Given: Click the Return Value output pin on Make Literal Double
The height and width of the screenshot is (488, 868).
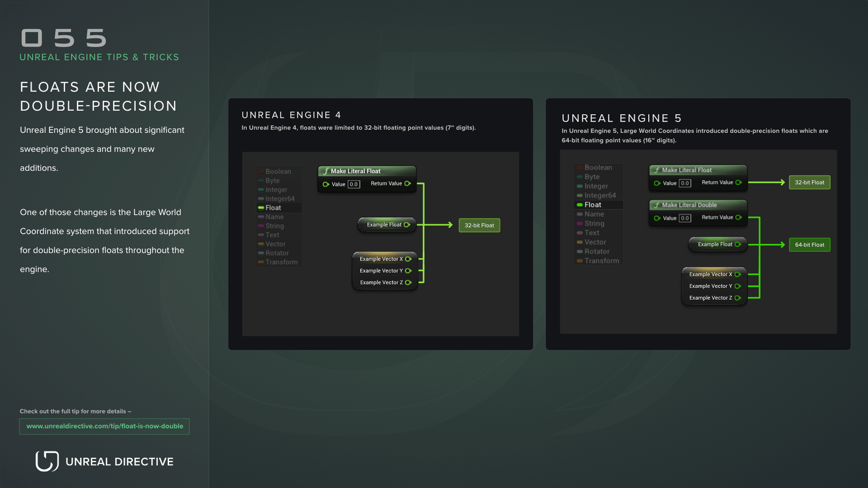Looking at the screenshot, I should click(x=739, y=217).
